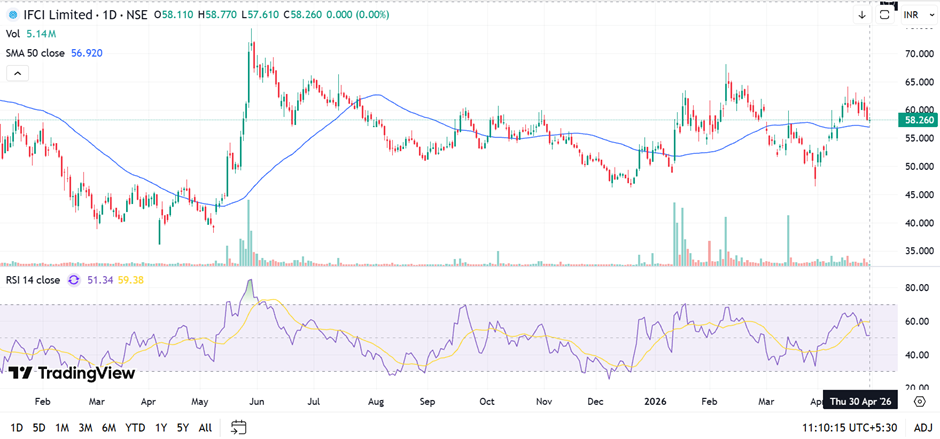The image size is (940, 439).
Task: Click the IFCI Limited symbol logo icon
Action: (x=12, y=14)
